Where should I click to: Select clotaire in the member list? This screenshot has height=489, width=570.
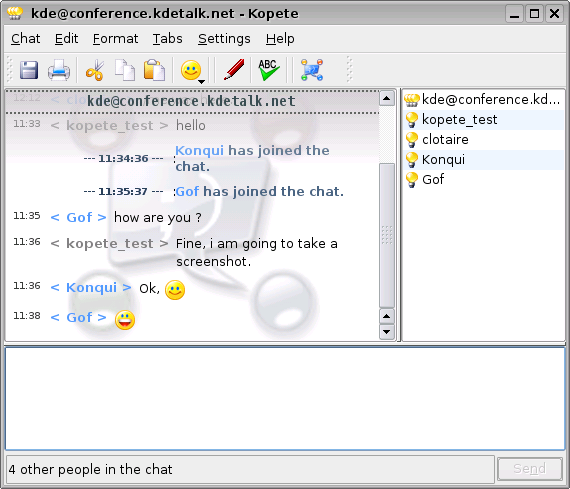click(483, 140)
